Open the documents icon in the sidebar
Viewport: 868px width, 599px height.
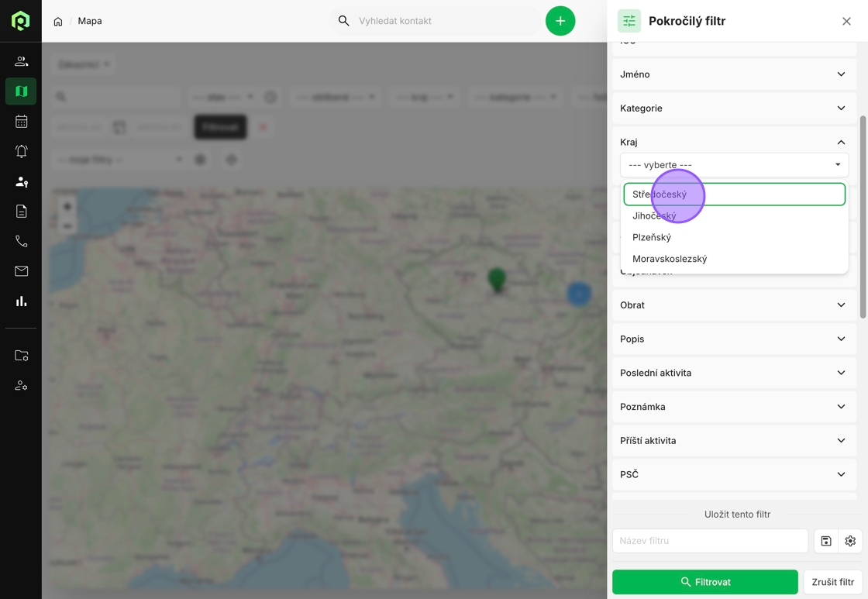[x=21, y=212]
